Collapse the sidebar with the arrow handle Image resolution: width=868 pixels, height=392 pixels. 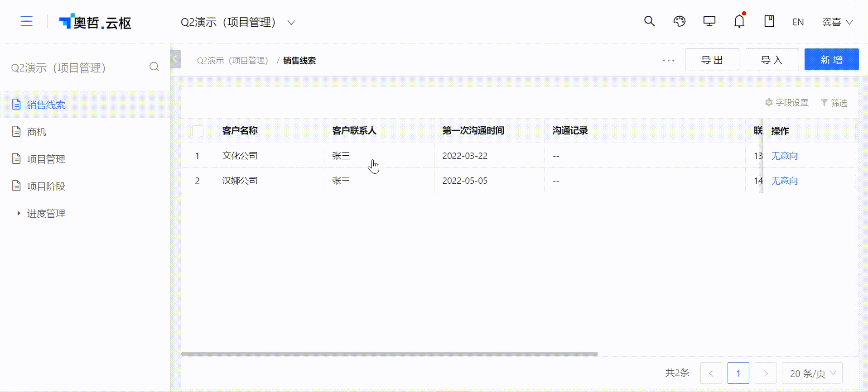[x=175, y=59]
